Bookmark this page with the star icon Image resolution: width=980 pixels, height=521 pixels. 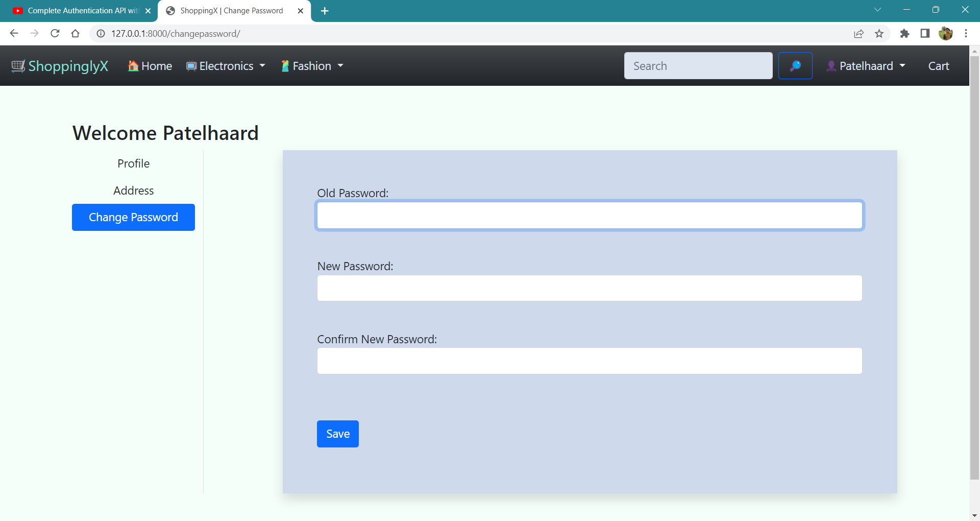coord(879,34)
